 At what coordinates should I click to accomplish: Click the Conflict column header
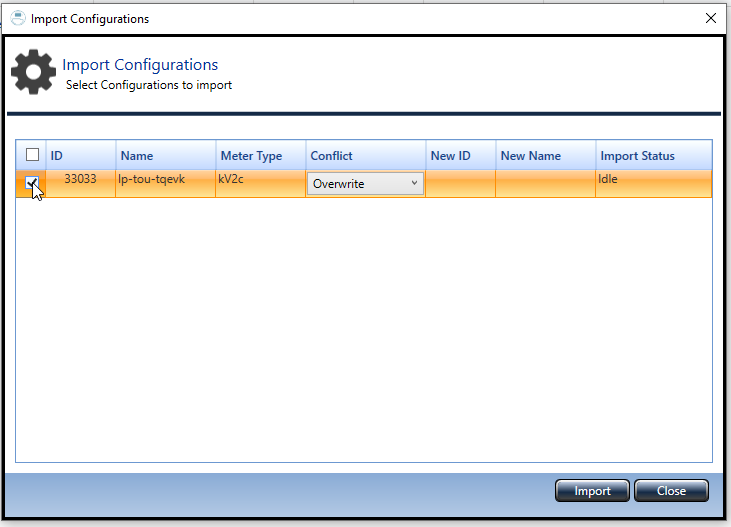click(x=365, y=156)
